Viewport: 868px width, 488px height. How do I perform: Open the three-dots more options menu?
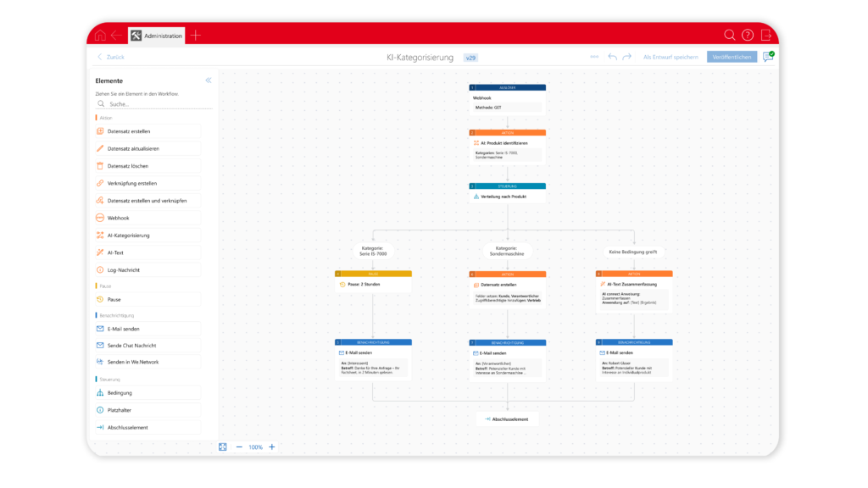click(594, 57)
